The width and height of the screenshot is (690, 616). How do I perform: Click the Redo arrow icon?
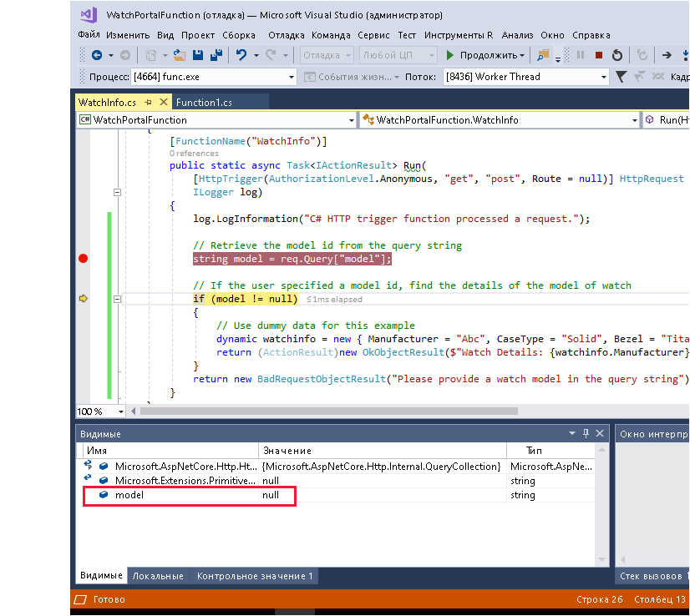(271, 55)
